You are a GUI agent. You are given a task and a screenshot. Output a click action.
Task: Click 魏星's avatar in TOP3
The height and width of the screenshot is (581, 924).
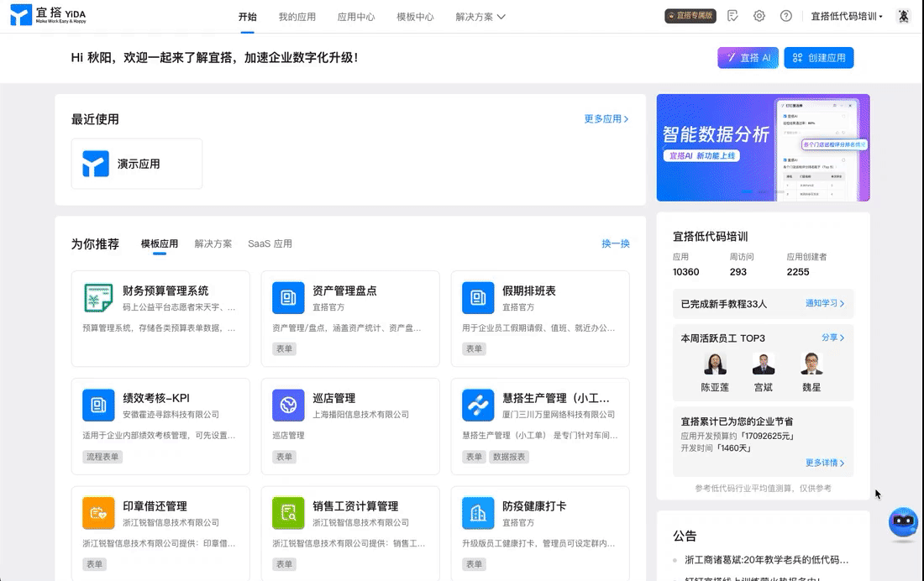tap(811, 364)
